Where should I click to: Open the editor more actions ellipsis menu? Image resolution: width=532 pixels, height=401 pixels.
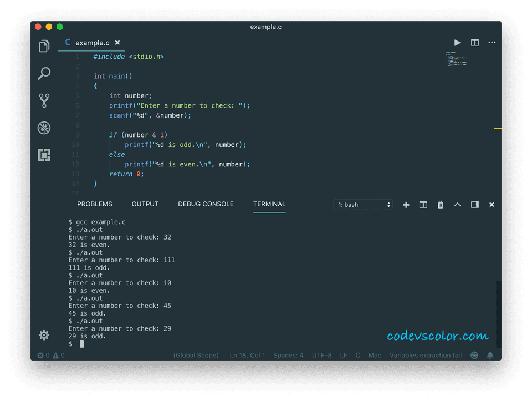492,42
